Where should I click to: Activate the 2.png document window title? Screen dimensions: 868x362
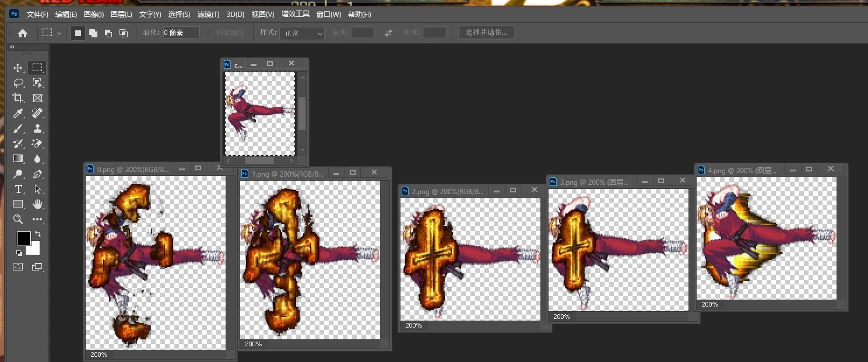click(448, 191)
